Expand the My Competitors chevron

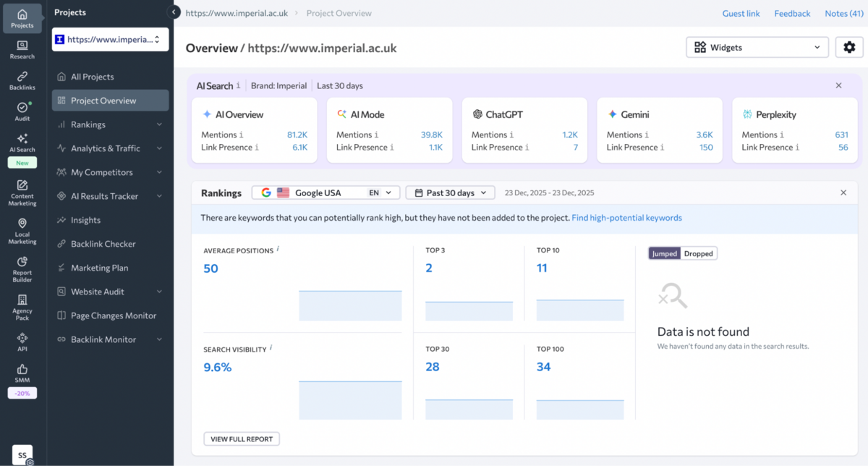point(159,172)
